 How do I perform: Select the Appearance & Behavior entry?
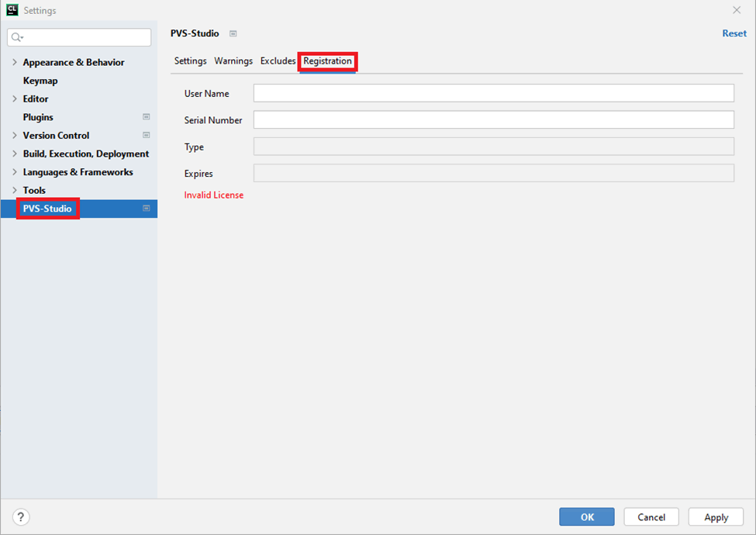74,62
